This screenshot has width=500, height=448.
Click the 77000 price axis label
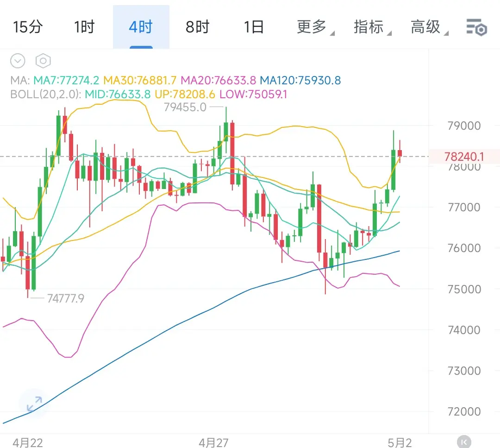point(464,208)
